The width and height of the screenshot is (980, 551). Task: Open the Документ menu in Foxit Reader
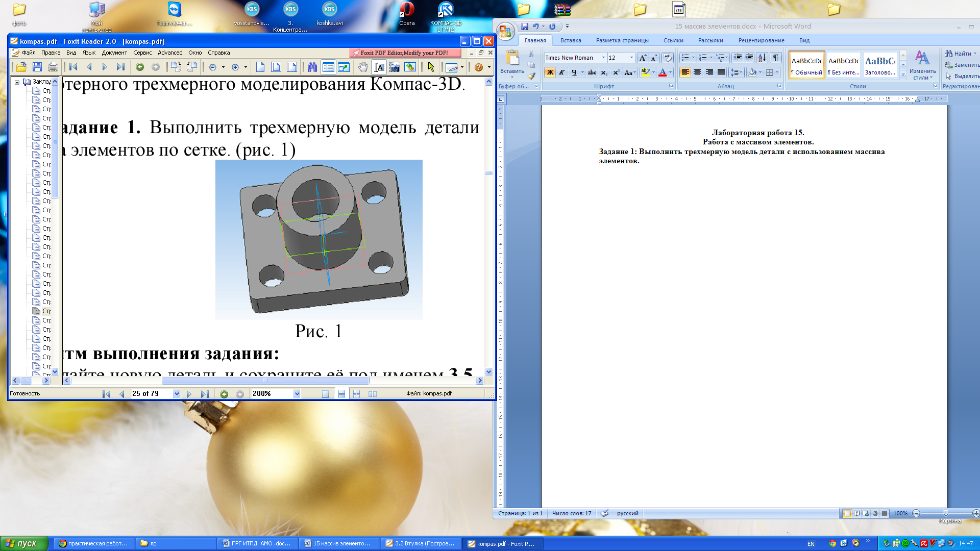[114, 53]
